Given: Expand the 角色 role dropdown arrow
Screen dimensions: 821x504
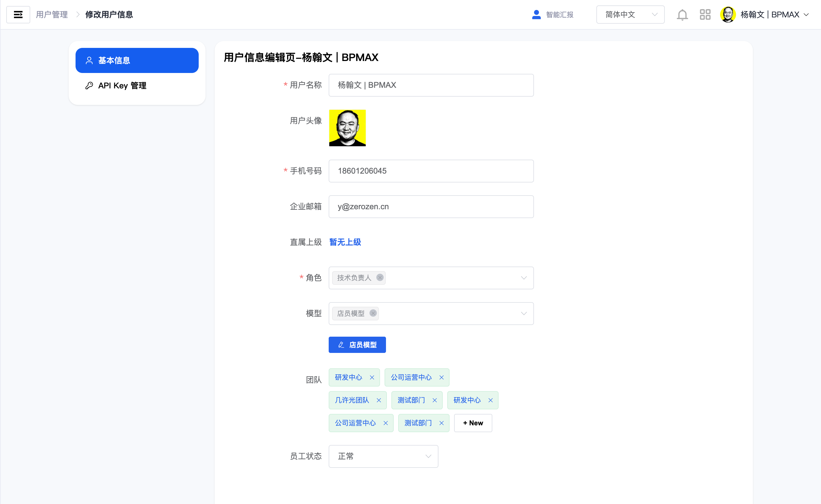Looking at the screenshot, I should (524, 278).
